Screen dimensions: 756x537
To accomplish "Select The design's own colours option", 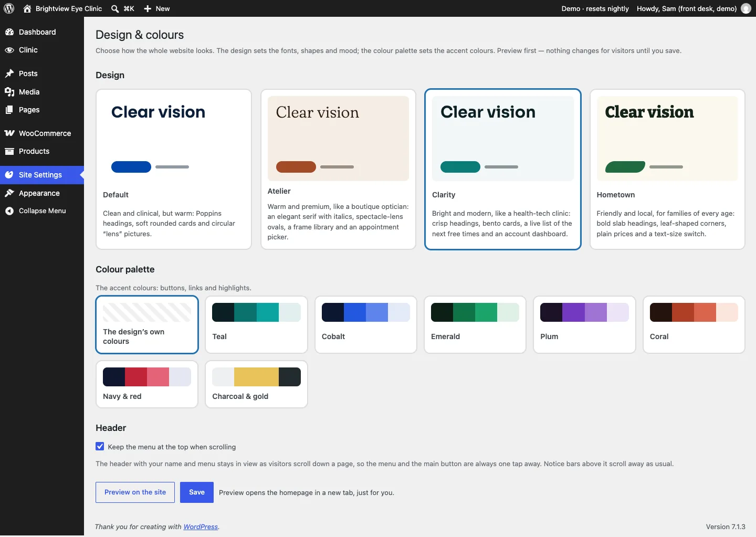I will pos(147,324).
